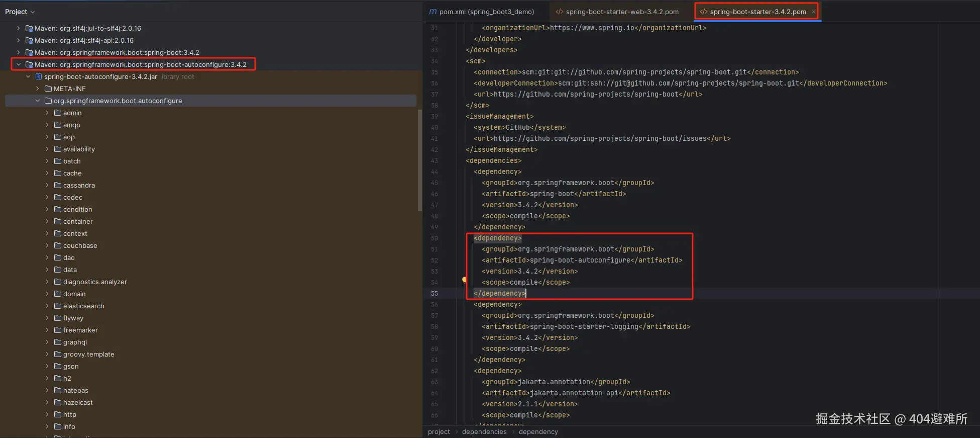Image resolution: width=980 pixels, height=438 pixels.
Task: Click 'dependencies' in the breadcrumb bar
Action: click(484, 432)
